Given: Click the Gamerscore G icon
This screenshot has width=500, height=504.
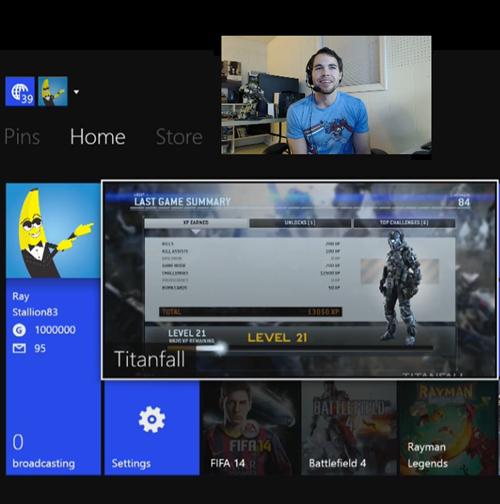Looking at the screenshot, I should click(19, 330).
